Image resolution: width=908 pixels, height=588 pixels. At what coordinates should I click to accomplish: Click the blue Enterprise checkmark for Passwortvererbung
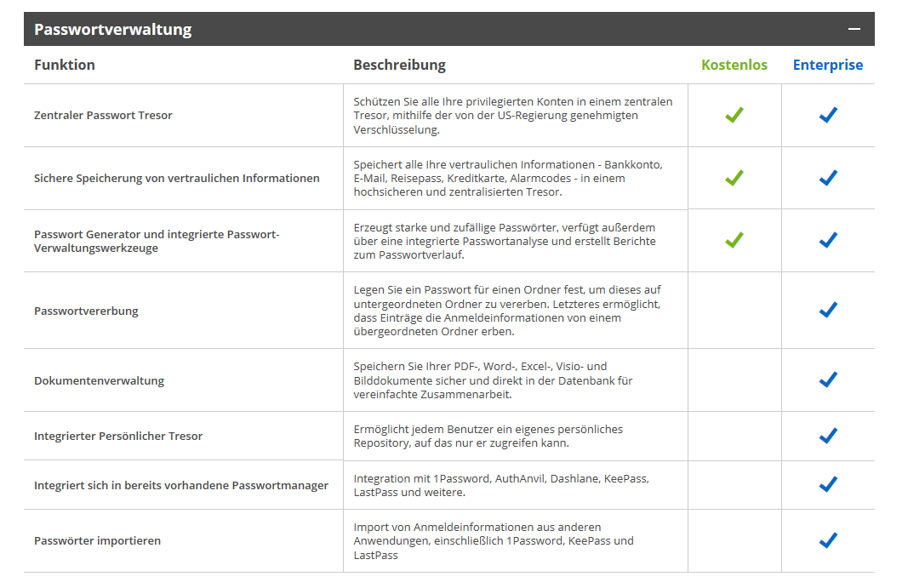[827, 310]
